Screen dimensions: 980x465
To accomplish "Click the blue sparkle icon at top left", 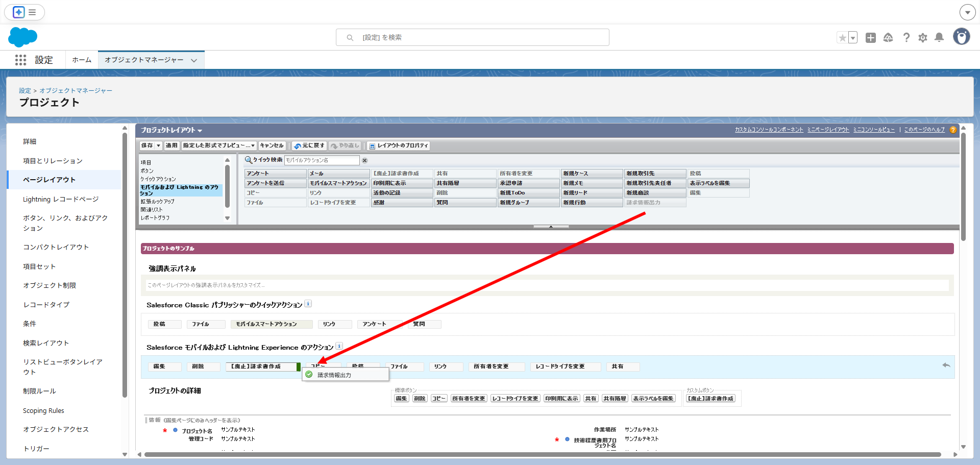I will click(x=19, y=12).
